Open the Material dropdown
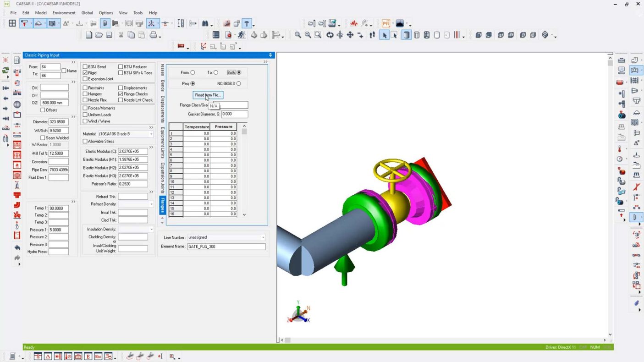 [151, 134]
